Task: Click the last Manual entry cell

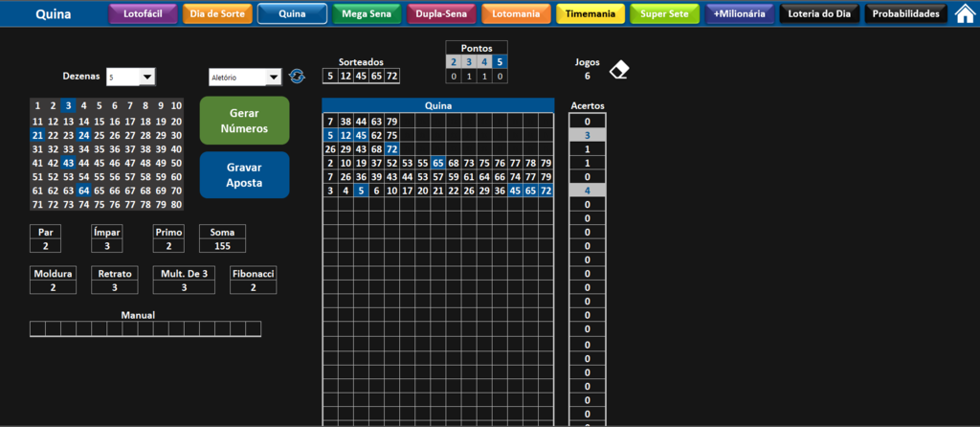Action: point(253,328)
